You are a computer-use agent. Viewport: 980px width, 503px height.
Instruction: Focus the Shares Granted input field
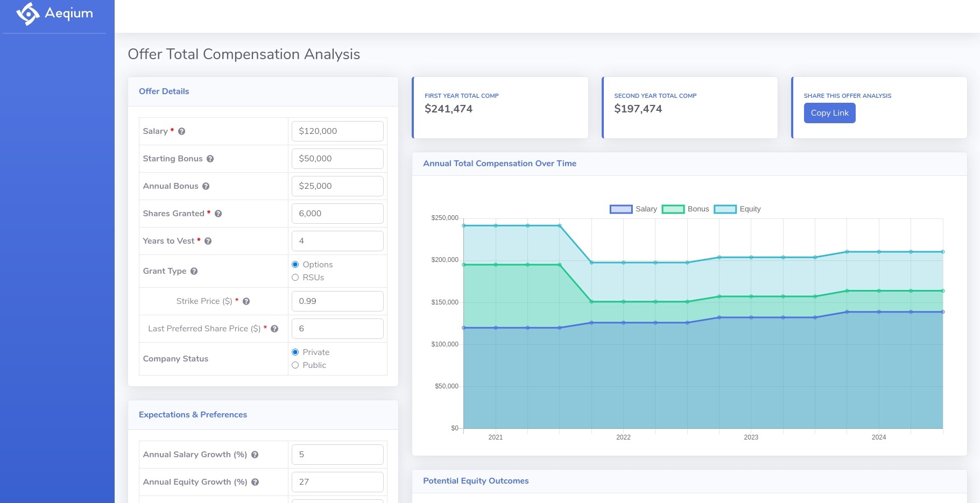337,214
